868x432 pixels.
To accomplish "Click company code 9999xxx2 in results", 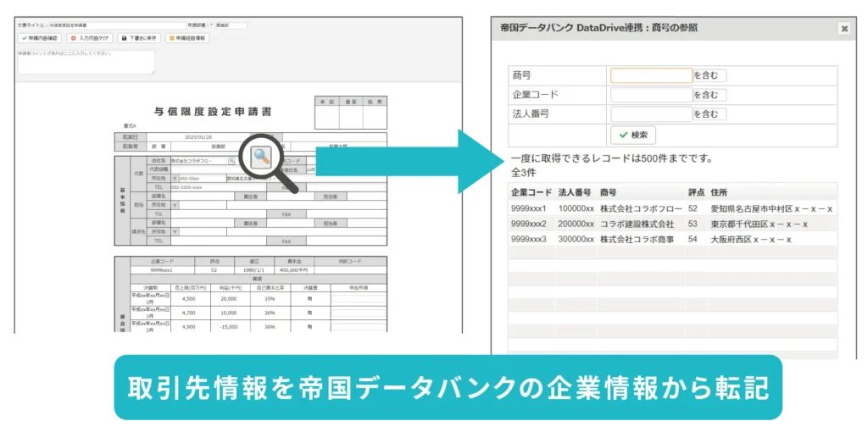I will tap(529, 224).
